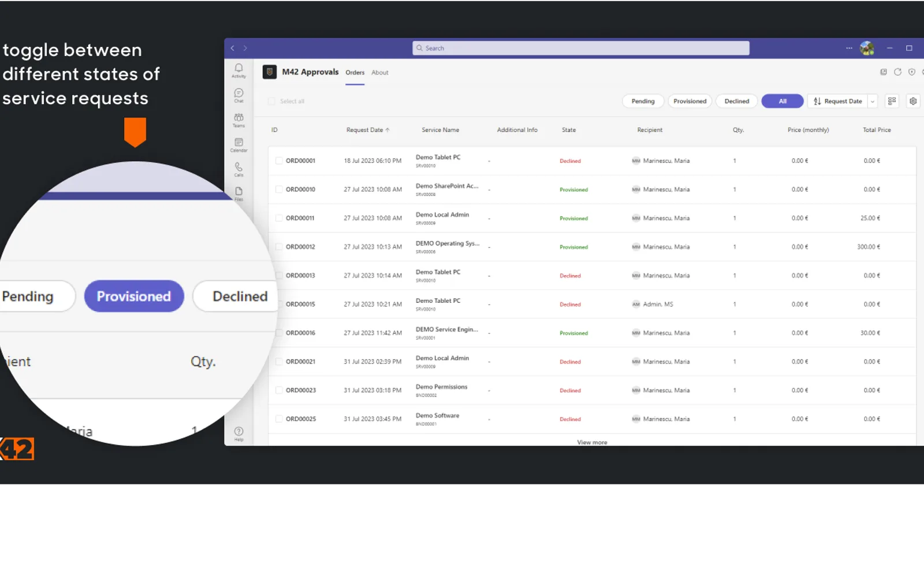Open the Help icon at sidebar bottom
This screenshot has height=578, width=924.
coord(239,433)
